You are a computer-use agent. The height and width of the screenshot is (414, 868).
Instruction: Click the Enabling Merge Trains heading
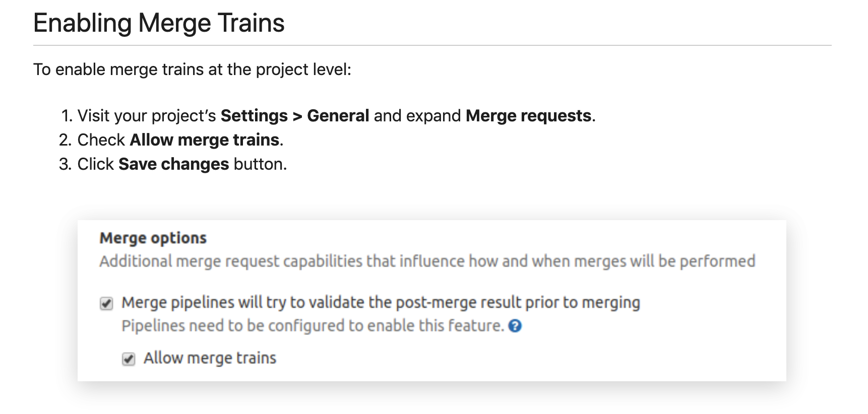tap(159, 22)
